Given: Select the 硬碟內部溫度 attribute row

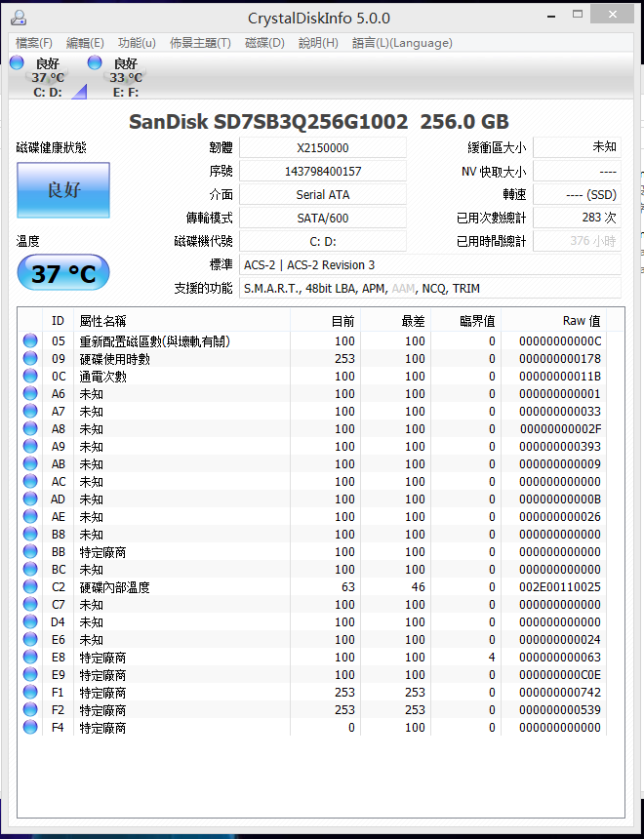Looking at the screenshot, I should point(312,587).
